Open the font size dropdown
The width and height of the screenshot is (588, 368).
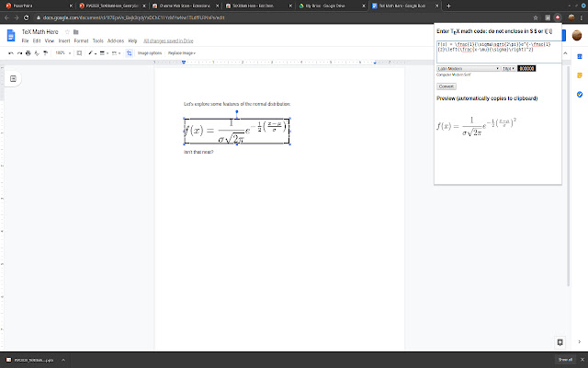coord(508,68)
